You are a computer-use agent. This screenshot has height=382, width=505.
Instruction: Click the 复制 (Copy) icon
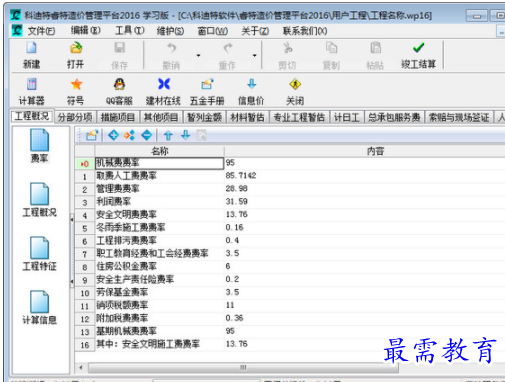coord(331,48)
